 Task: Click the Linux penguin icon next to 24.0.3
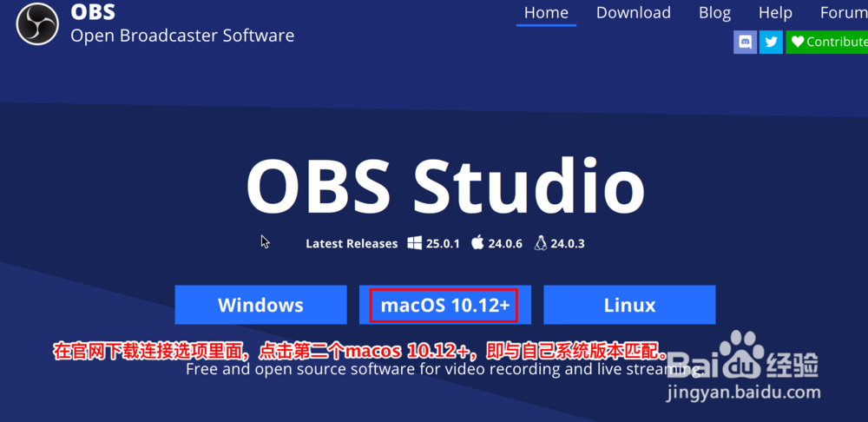541,243
